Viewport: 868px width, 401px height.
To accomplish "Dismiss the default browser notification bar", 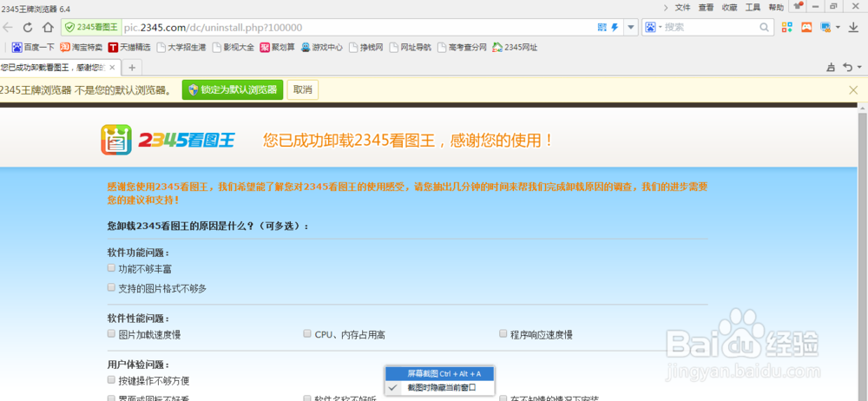I will point(853,89).
